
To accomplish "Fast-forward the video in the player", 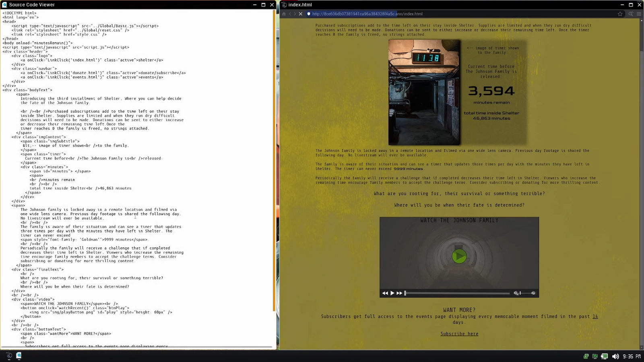I will (x=399, y=293).
